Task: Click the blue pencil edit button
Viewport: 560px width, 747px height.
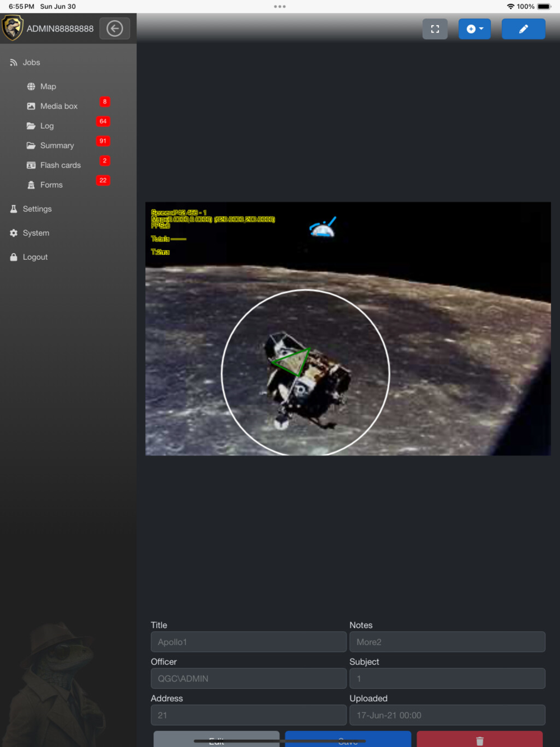Action: tap(523, 29)
